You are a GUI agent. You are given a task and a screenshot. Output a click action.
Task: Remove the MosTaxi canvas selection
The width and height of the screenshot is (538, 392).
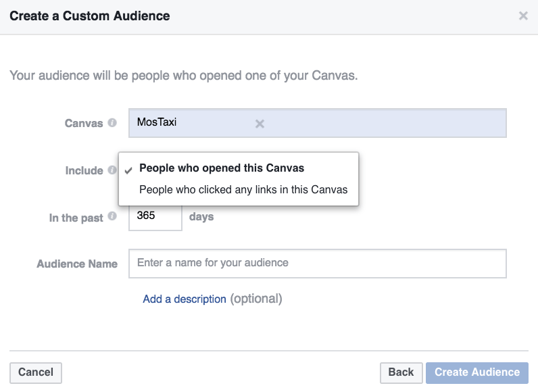(260, 124)
